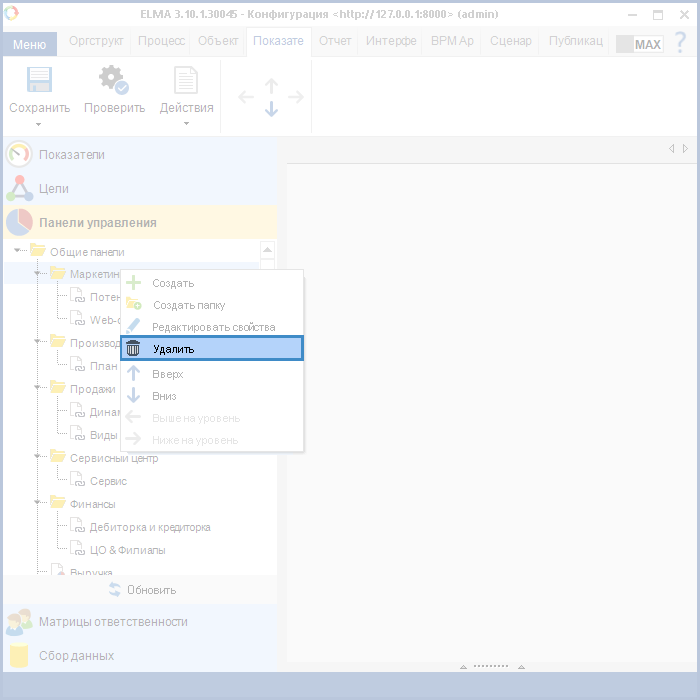Screen dimensions: 700x700
Task: Click the Save floppy disk icon
Action: click(39, 80)
